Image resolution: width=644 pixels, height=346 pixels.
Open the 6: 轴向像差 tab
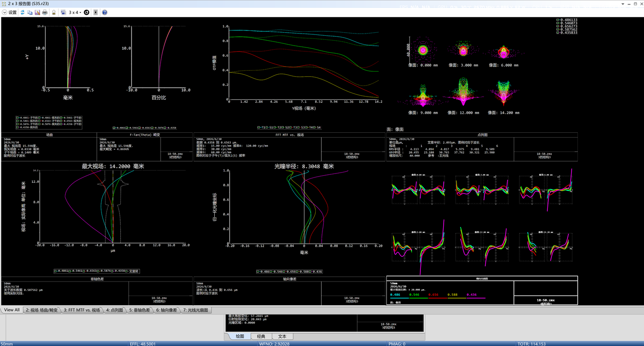(x=167, y=310)
